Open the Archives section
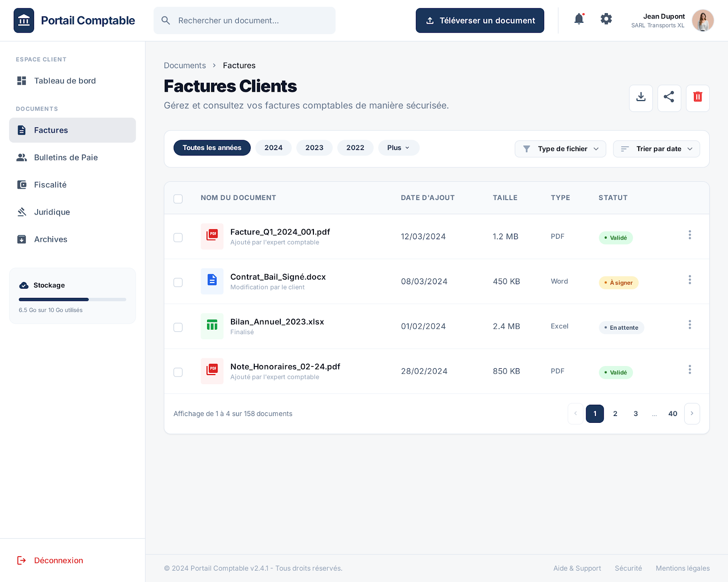Image resolution: width=728 pixels, height=582 pixels. [x=51, y=239]
